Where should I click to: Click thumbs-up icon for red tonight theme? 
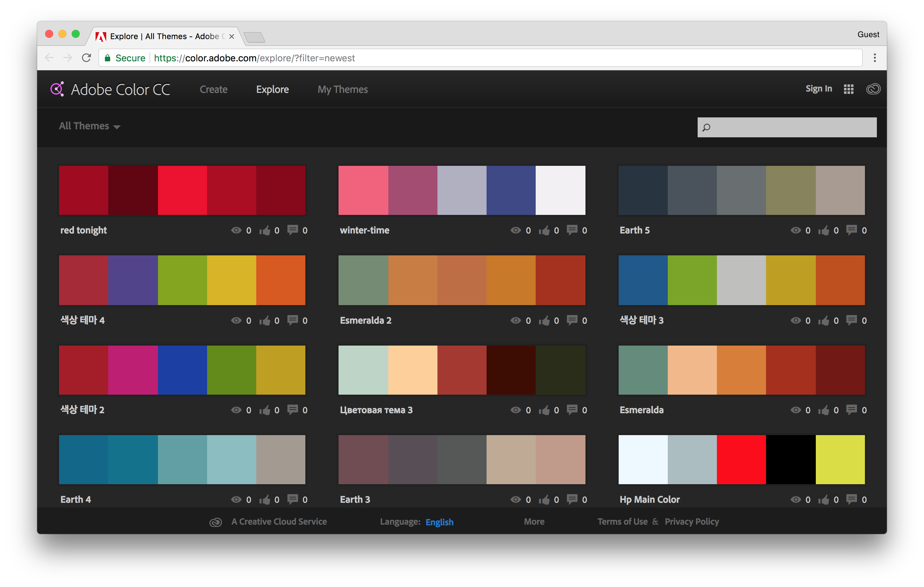[265, 230]
